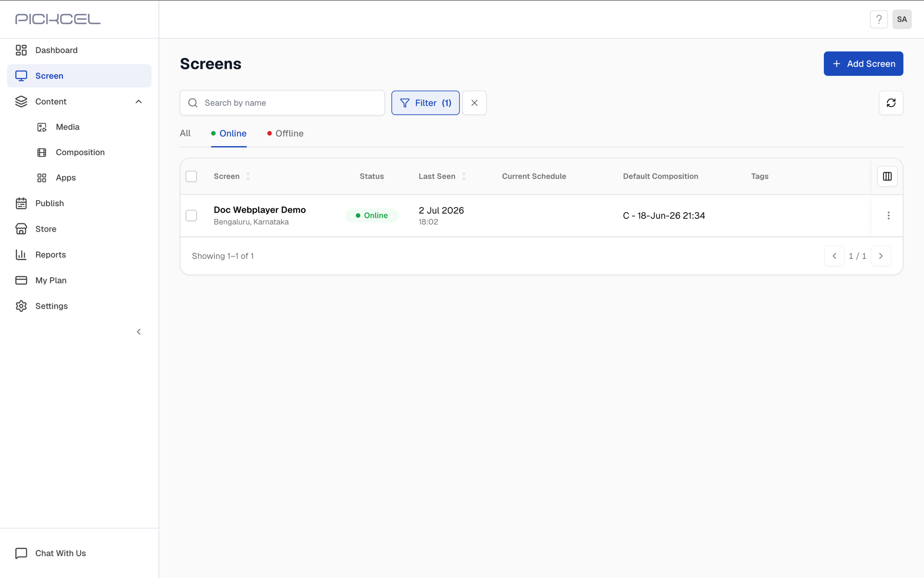Click the 2 Jul 2026 last seen date
The width and height of the screenshot is (924, 578).
click(x=441, y=210)
